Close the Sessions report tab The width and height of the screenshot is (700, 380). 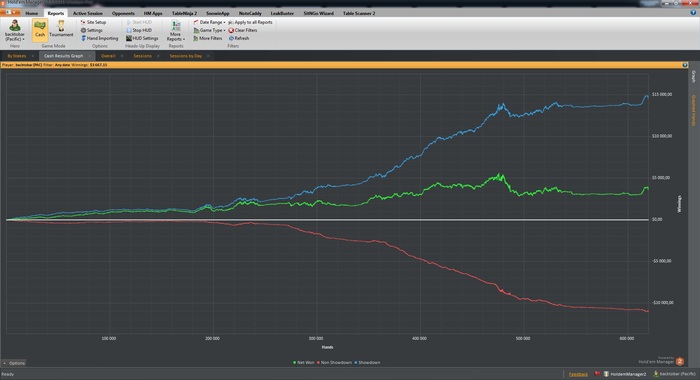[x=158, y=56]
